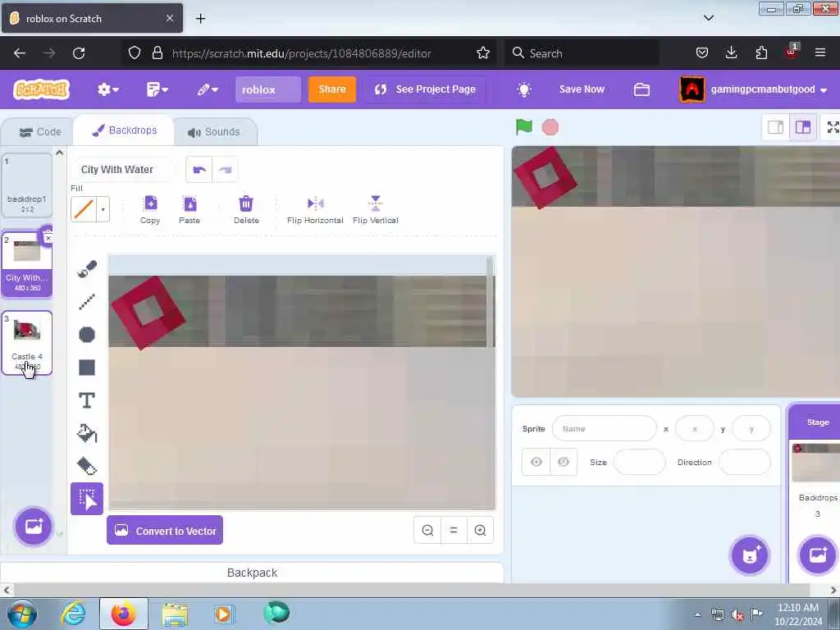This screenshot has width=840, height=630.
Task: Expand the Backpack panel
Action: [x=252, y=573]
